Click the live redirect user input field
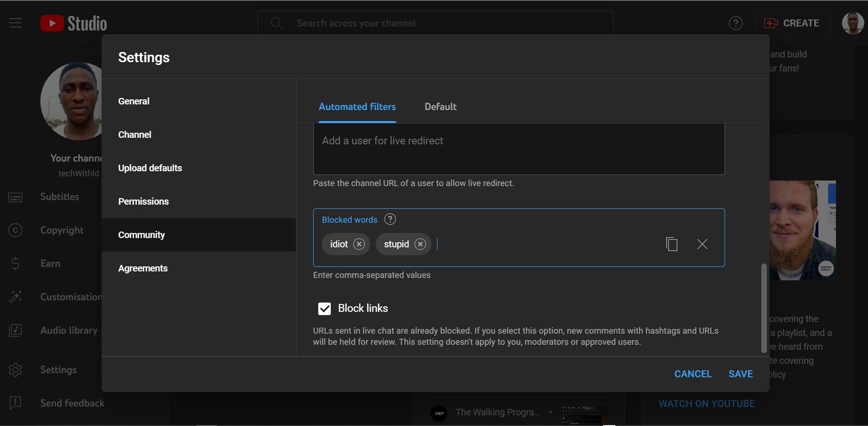 click(519, 148)
